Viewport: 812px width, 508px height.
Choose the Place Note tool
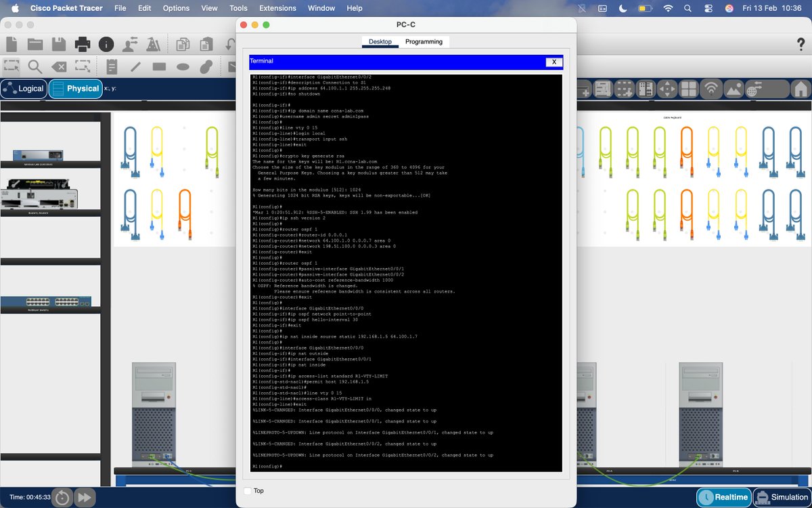click(x=112, y=66)
